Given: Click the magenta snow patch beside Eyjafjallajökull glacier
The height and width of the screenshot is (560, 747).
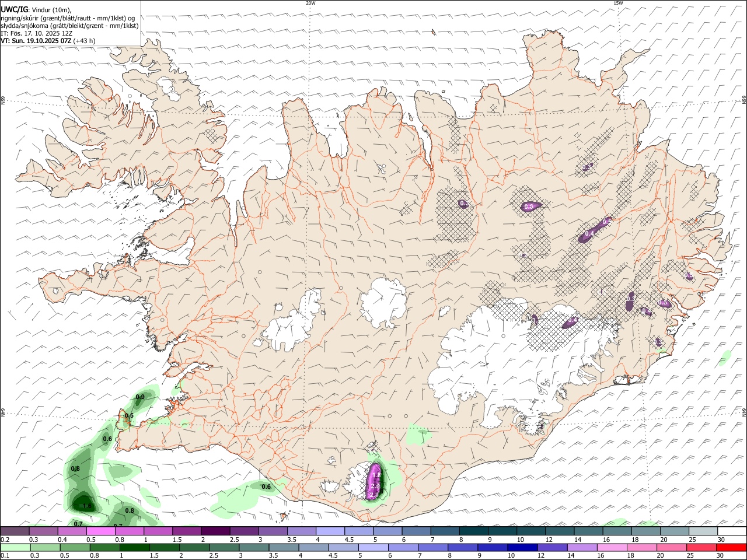Looking at the screenshot, I should 373,482.
